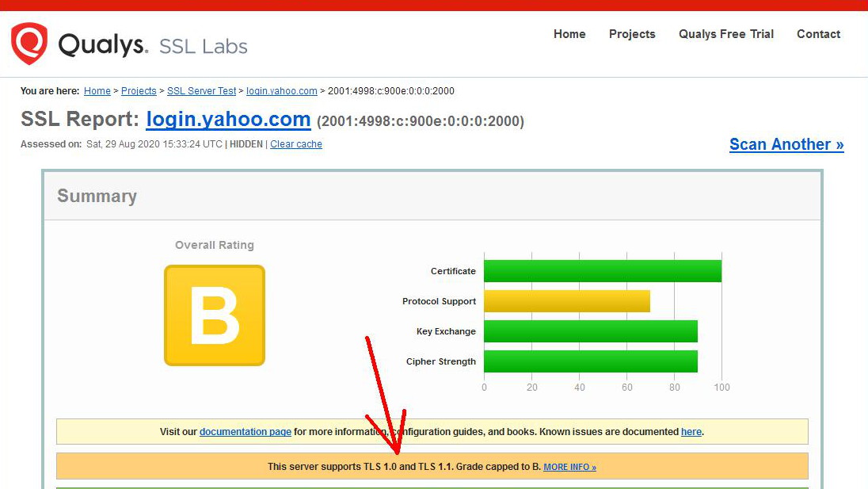Click the 'SSL Report:' heading text
The height and width of the screenshot is (489, 868).
[x=80, y=120]
